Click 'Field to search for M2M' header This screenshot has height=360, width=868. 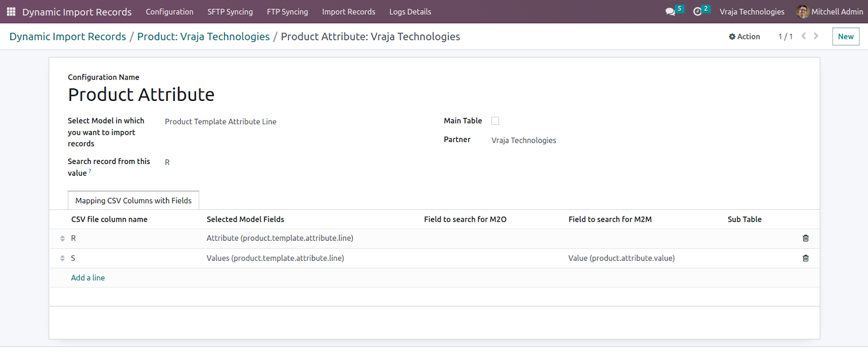(x=610, y=220)
